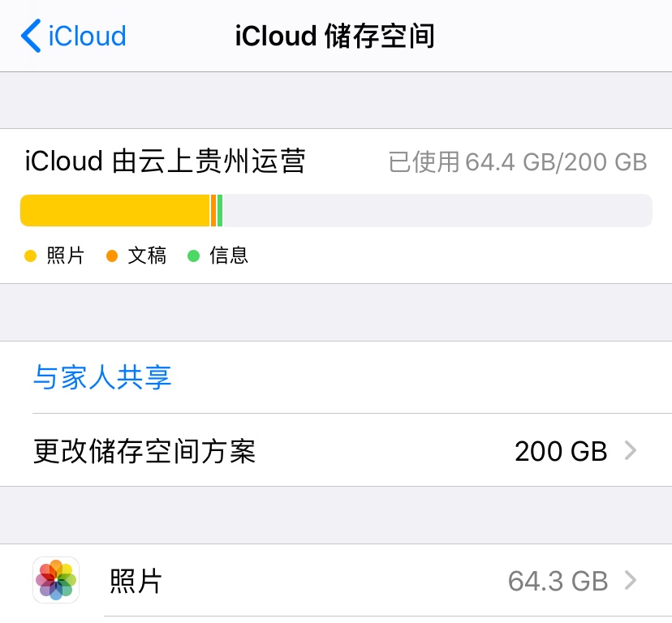Open the 照片 storage row label
The width and height of the screenshot is (672, 623).
(x=136, y=581)
